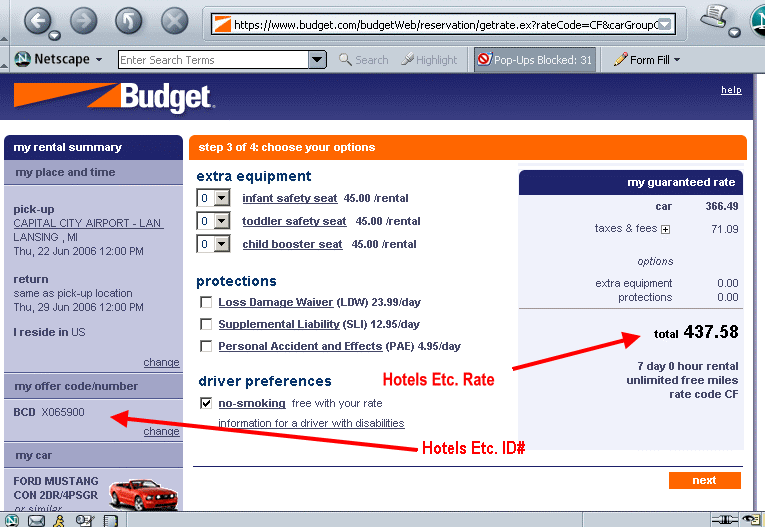The image size is (765, 527).
Task: Open the search terms dropdown arrow
Action: pyautogui.click(x=317, y=60)
